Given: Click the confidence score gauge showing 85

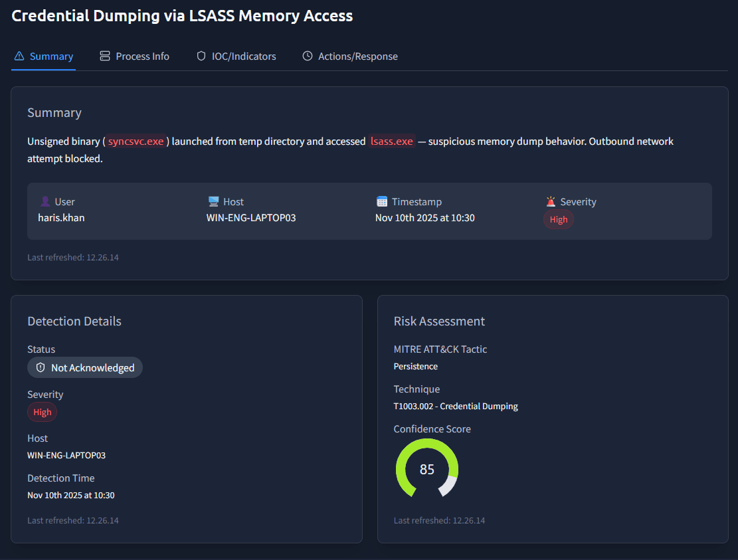Looking at the screenshot, I should tap(427, 469).
